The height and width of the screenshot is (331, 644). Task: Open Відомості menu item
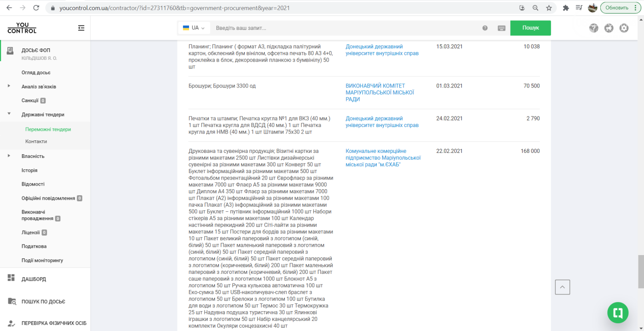point(33,184)
